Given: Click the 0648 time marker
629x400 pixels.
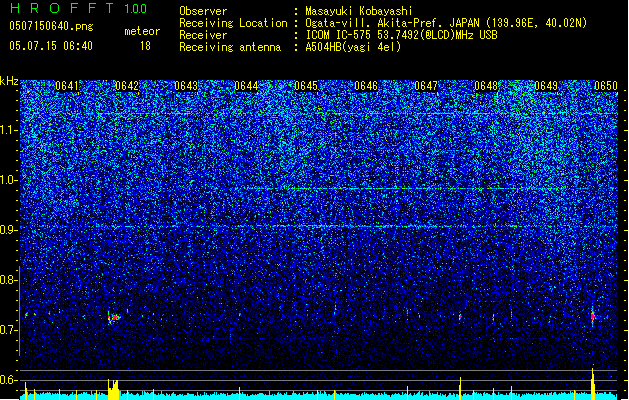Looking at the screenshot, I should pos(486,86).
